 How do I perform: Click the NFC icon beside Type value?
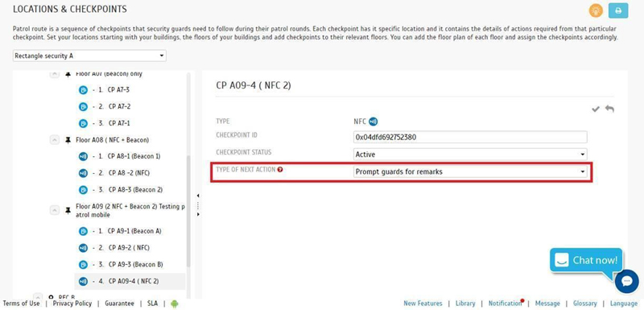coord(373,122)
